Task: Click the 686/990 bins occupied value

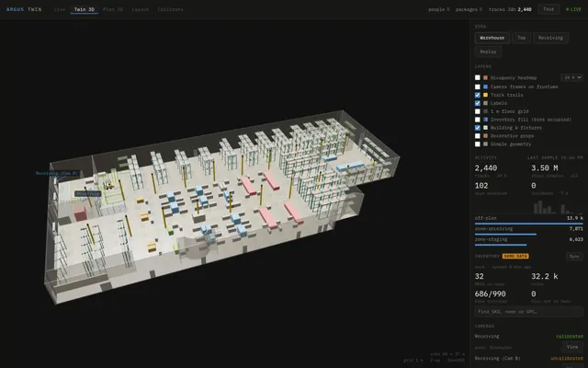Action: click(490, 294)
